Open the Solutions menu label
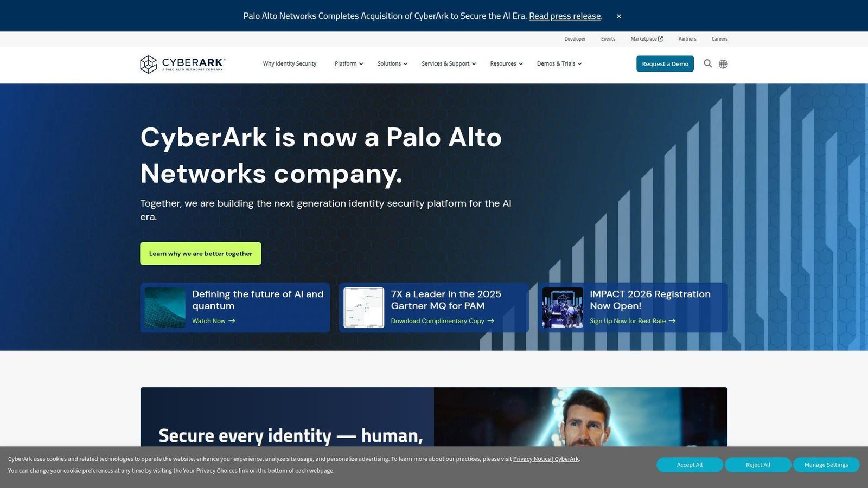 pos(389,63)
